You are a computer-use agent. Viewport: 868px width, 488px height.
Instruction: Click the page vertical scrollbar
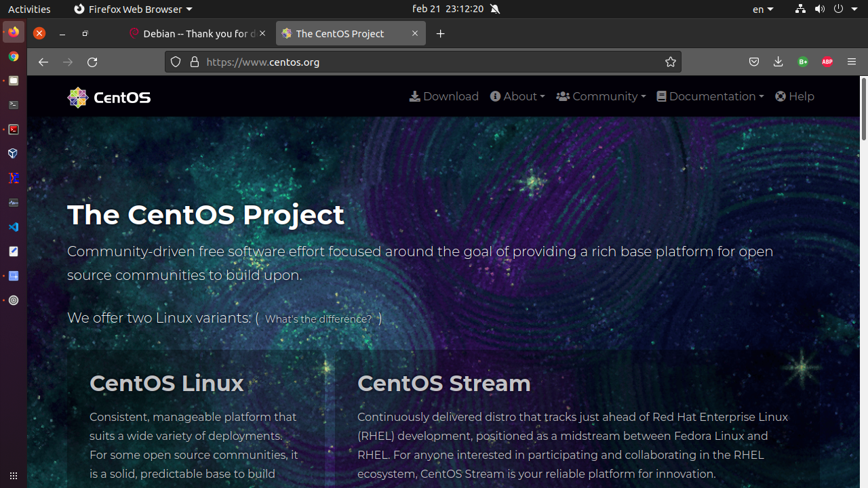[864, 108]
